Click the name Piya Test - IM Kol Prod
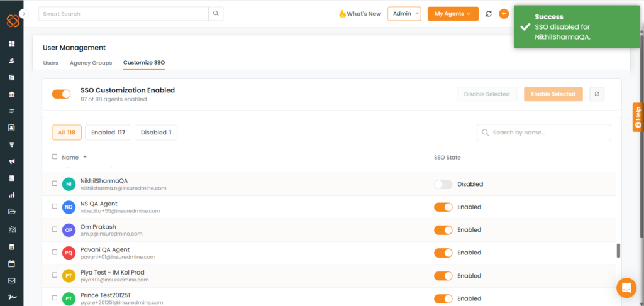644x306 pixels. click(113, 272)
